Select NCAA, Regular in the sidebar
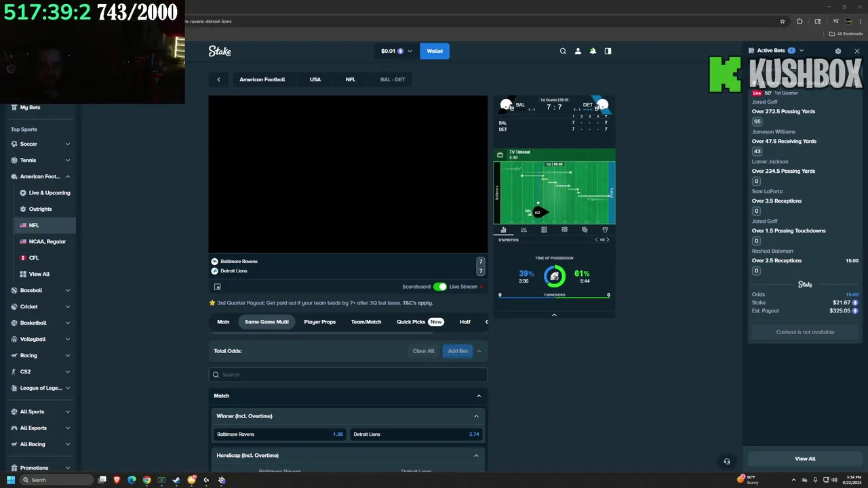868x488 pixels. [45, 241]
